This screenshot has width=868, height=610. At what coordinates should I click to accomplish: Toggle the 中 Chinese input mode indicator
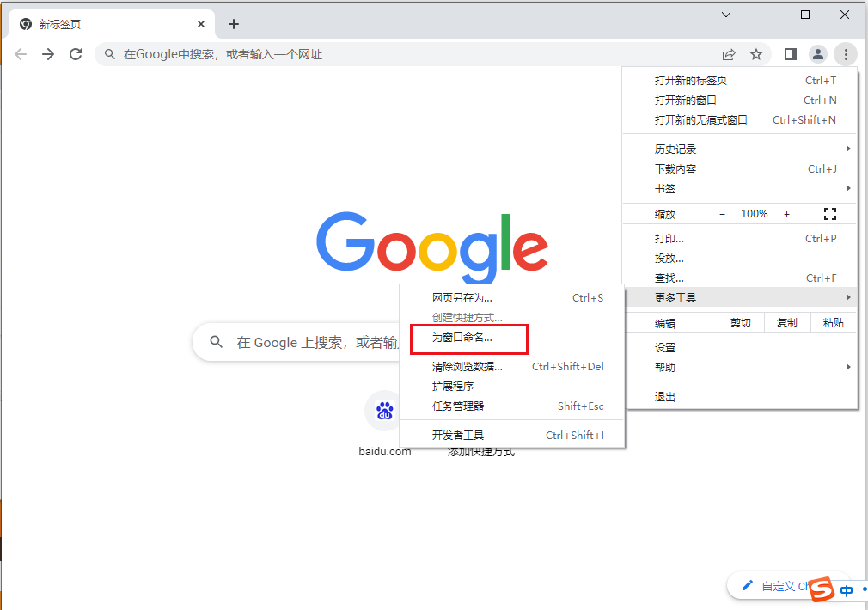[x=847, y=590]
